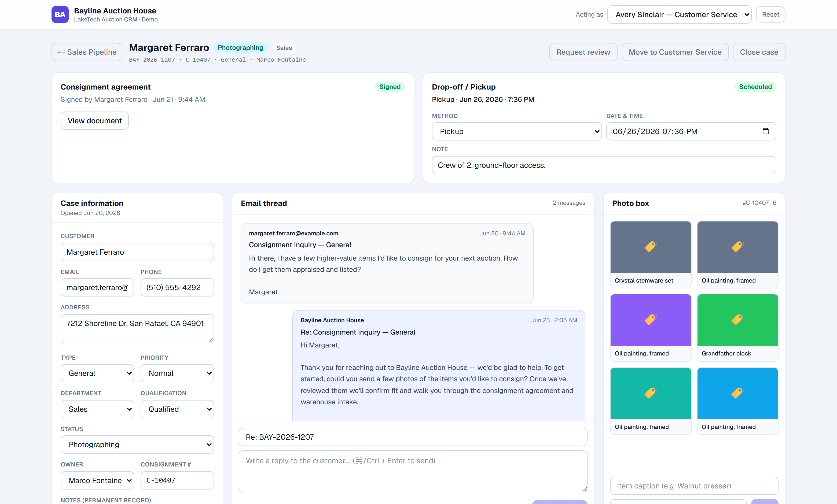Click the Phone field
Screen dimensions: 837x504
177,287
